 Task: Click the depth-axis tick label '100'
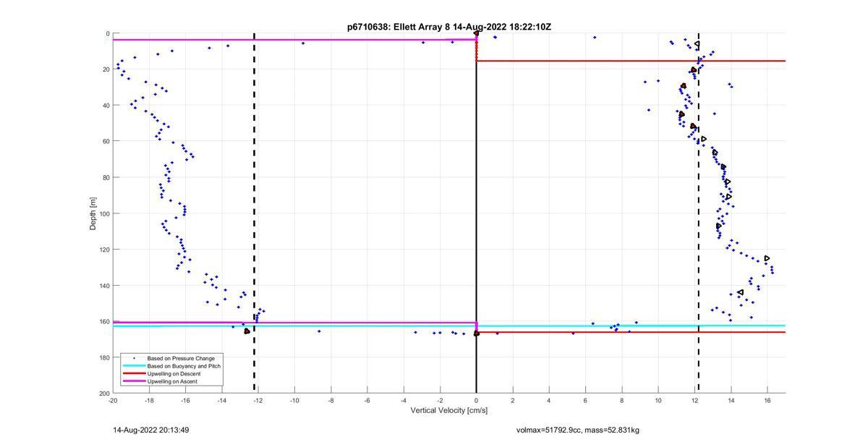tap(104, 213)
